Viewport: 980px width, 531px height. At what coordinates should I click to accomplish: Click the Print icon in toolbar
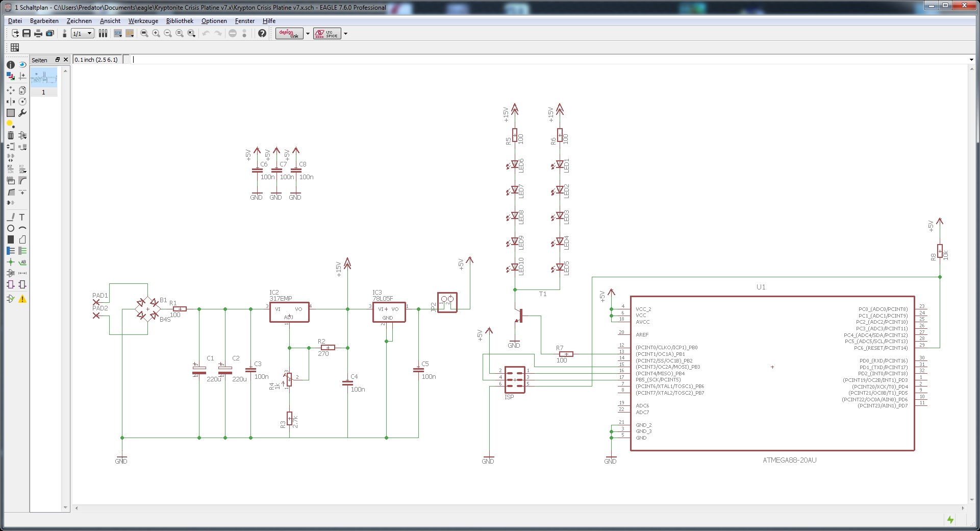pos(38,33)
